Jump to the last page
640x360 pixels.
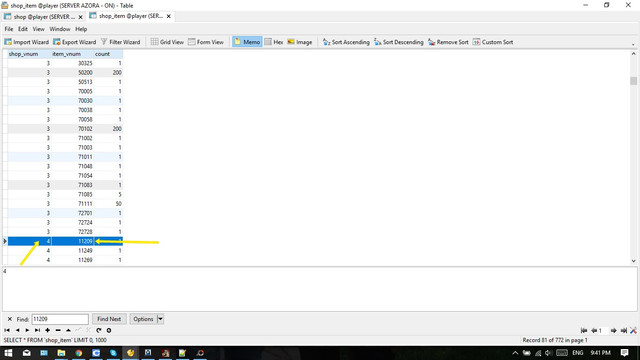(624, 331)
